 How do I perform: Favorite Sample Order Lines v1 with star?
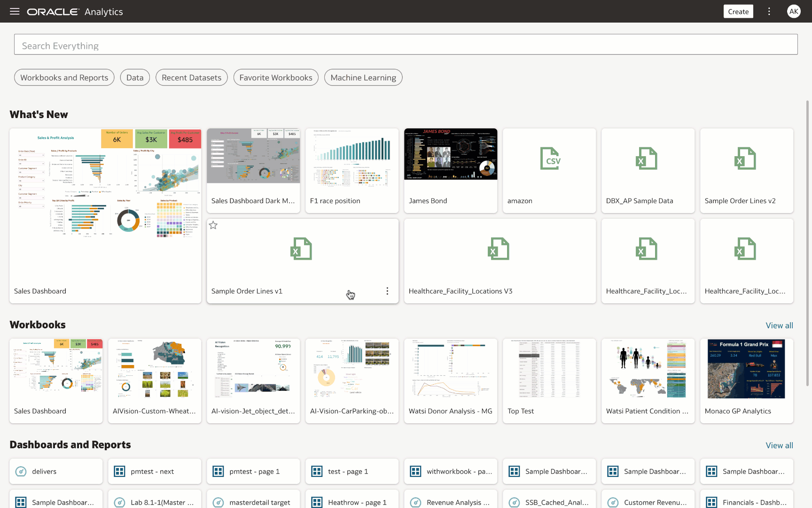click(x=213, y=225)
